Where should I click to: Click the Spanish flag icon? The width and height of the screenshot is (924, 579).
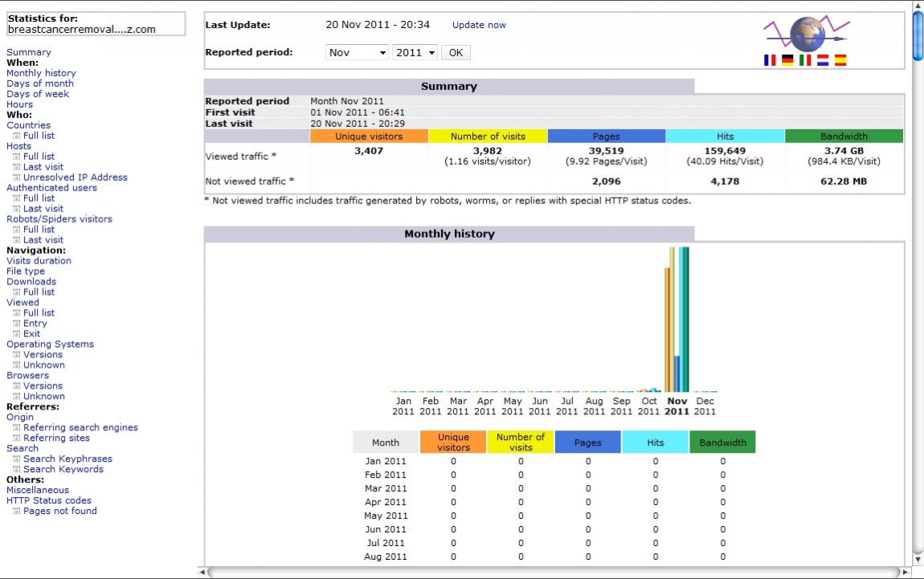point(840,60)
